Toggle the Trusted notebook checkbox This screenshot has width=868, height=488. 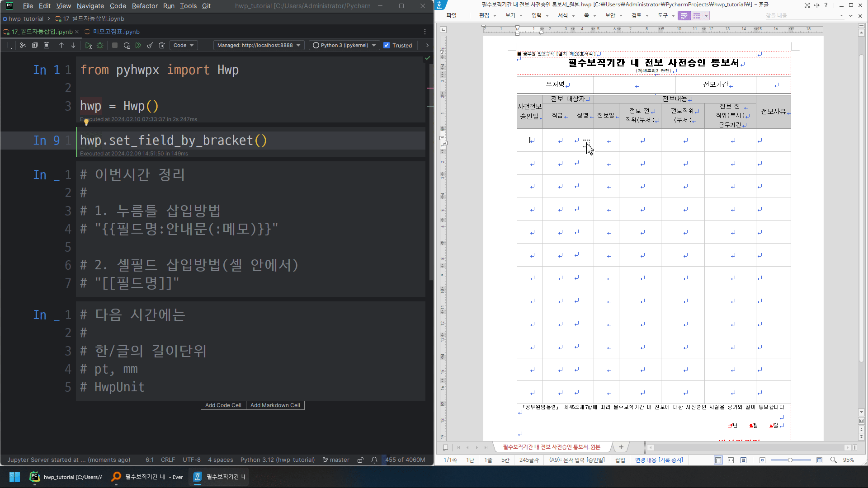[387, 45]
